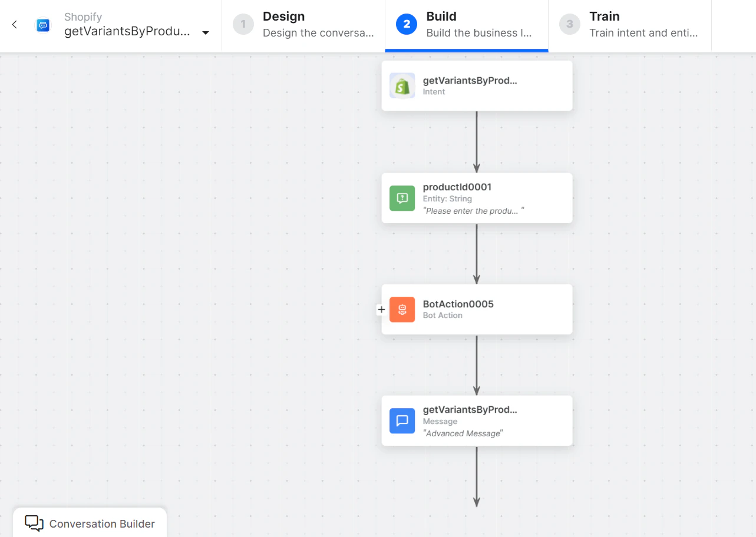This screenshot has width=756, height=537.
Task: Click the blue message icon on the Message node
Action: pyautogui.click(x=402, y=420)
